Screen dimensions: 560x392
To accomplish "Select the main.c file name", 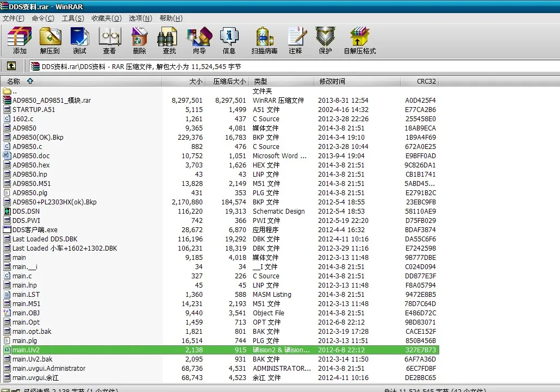I will coord(22,276).
